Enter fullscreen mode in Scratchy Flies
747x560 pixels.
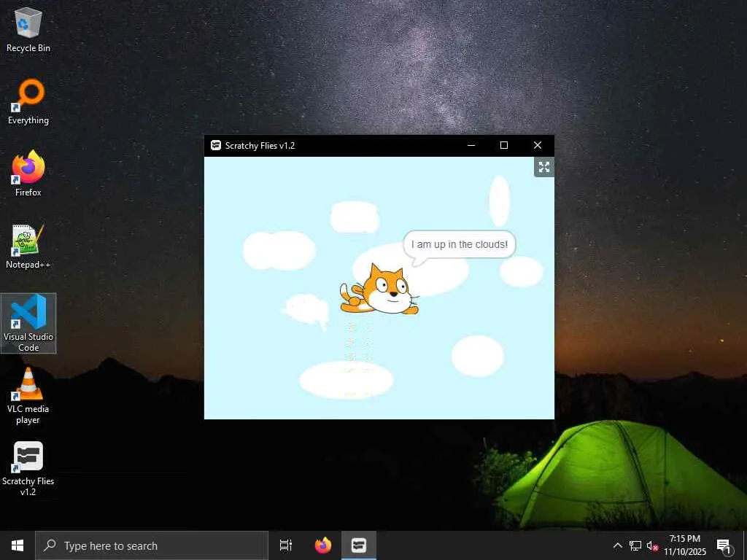tap(544, 167)
